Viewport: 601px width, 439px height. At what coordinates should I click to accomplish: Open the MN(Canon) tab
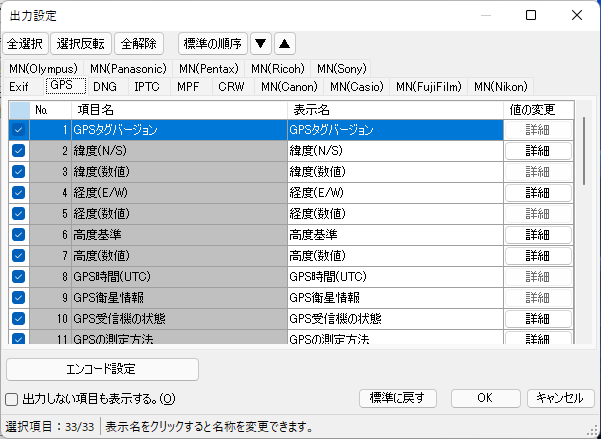coord(289,87)
